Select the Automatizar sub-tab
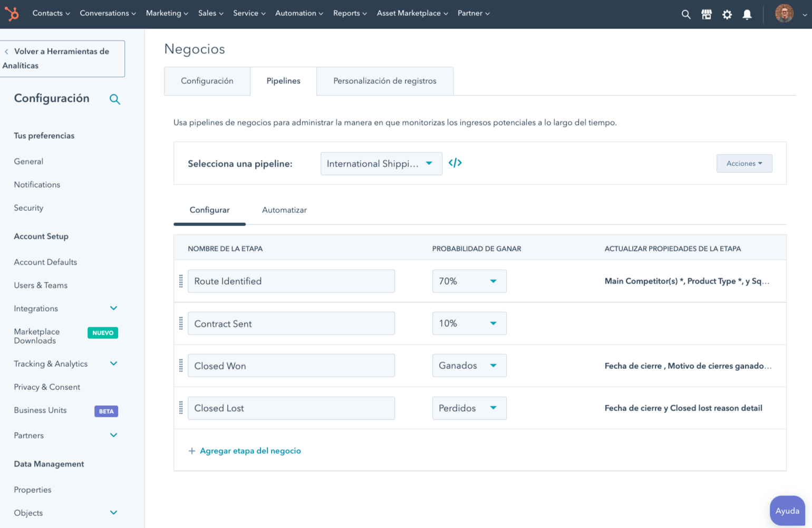 pos(284,210)
